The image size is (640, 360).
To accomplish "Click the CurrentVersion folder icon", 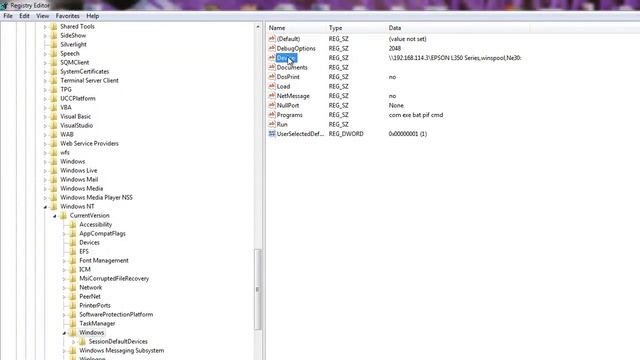I will [63, 215].
